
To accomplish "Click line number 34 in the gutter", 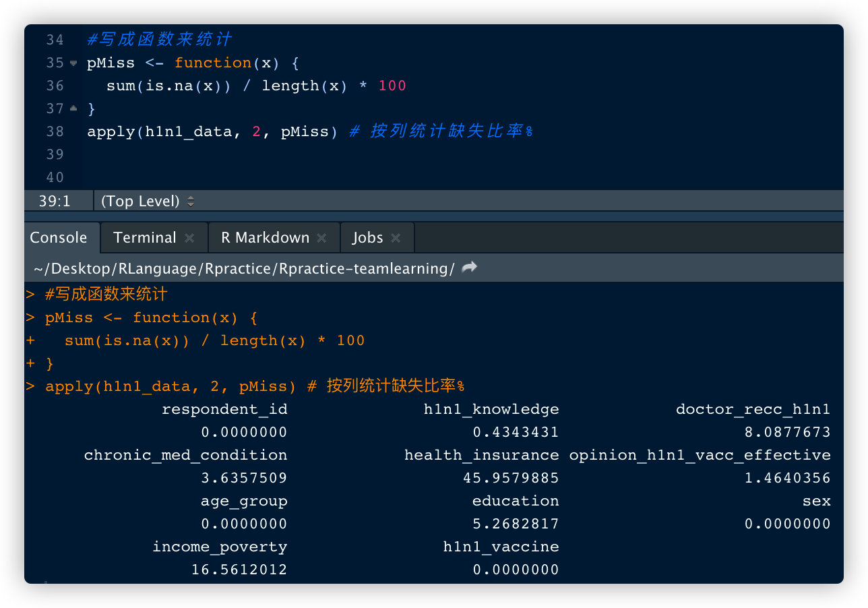I will [x=55, y=40].
